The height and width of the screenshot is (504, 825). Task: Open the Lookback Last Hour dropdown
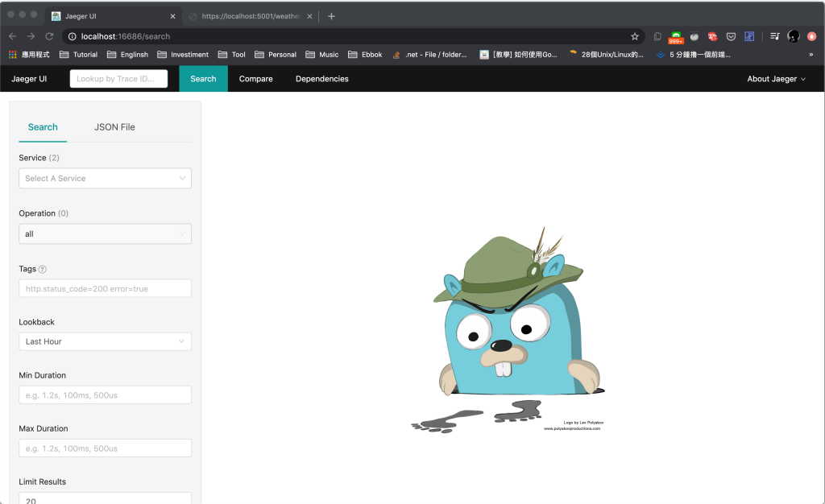tap(106, 341)
